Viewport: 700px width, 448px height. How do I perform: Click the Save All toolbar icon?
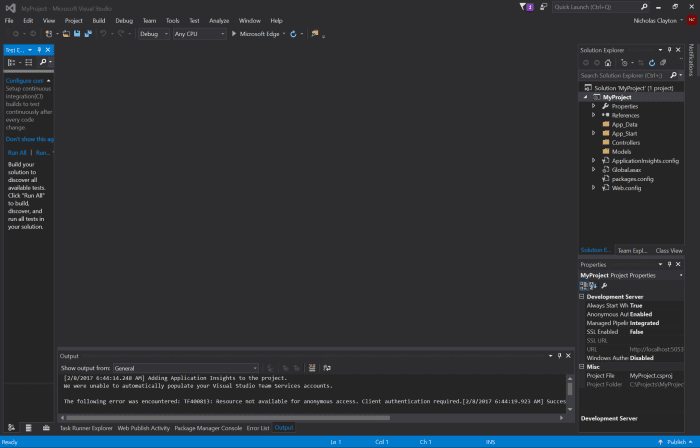(x=88, y=33)
